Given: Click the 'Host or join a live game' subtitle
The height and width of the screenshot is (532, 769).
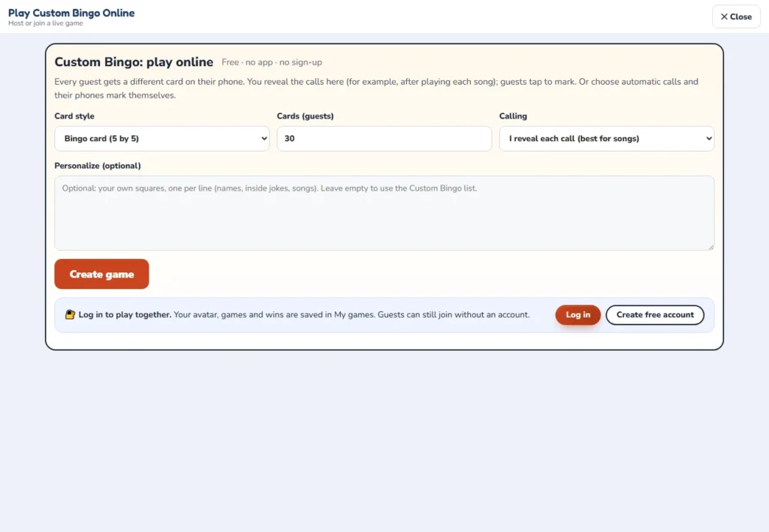Looking at the screenshot, I should pos(46,23).
